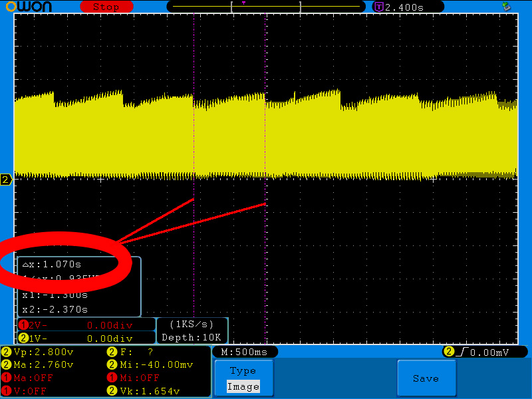Image resolution: width=532 pixels, height=399 pixels.
Task: Click the channel 2 frequency measurement icon
Action: pyautogui.click(x=113, y=352)
